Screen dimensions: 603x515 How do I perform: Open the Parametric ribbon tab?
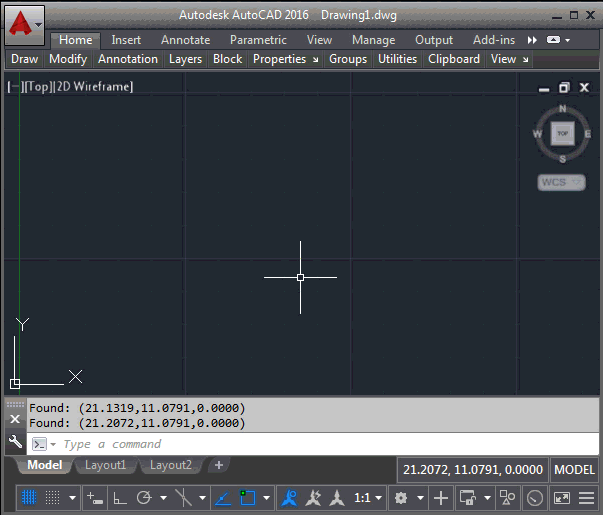point(258,40)
